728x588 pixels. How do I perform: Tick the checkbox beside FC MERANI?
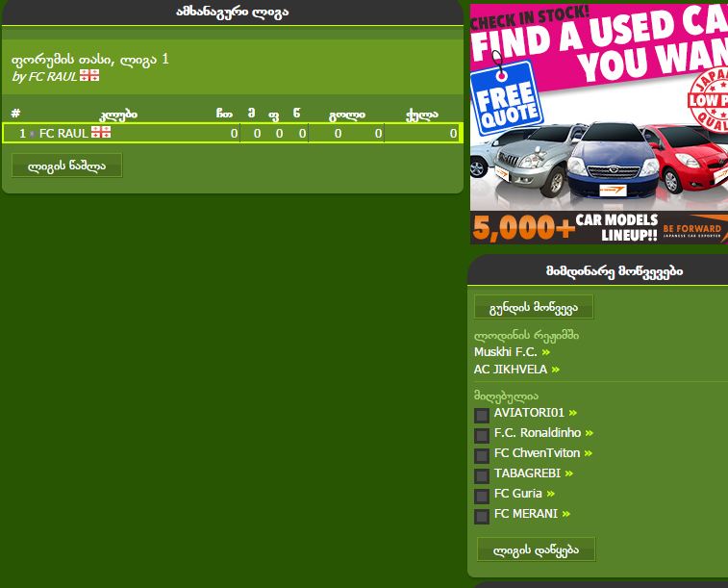(x=482, y=516)
